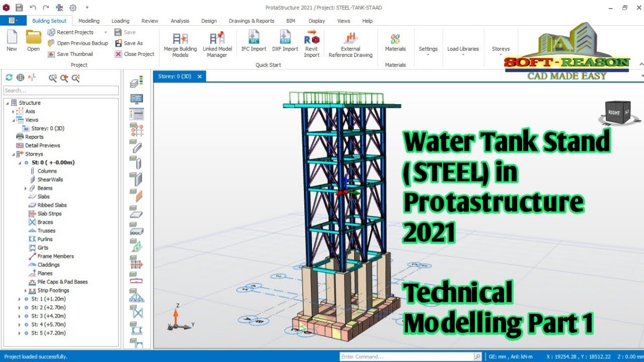The image size is (644, 362).
Task: Click the gear icon in quick access toolbar
Action: pos(73,8)
